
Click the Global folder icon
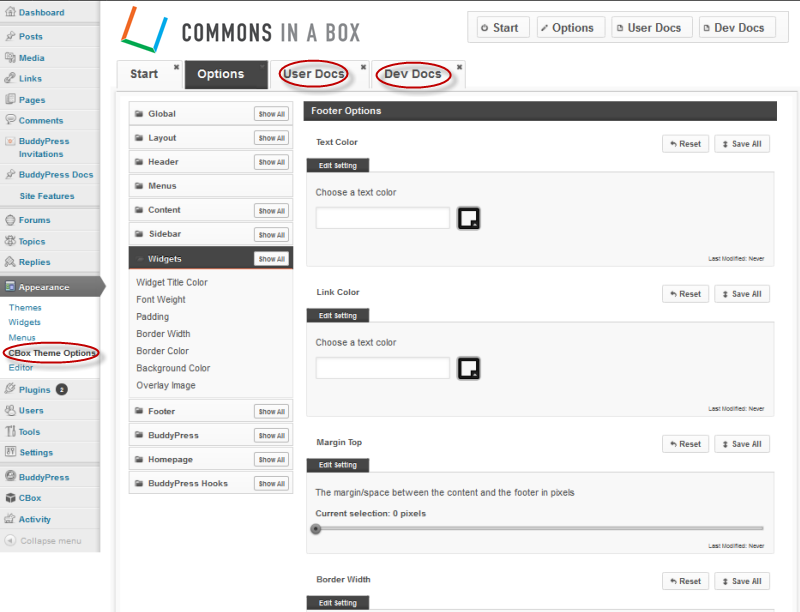139,114
